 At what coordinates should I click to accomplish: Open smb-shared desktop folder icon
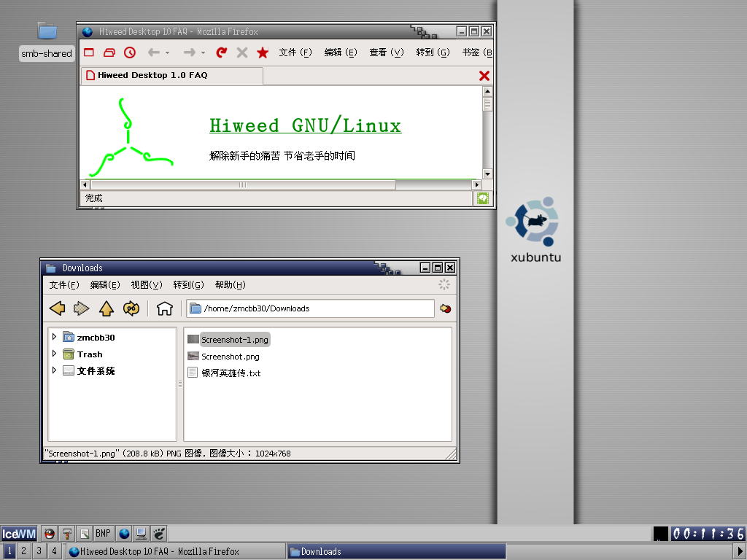pos(47,31)
